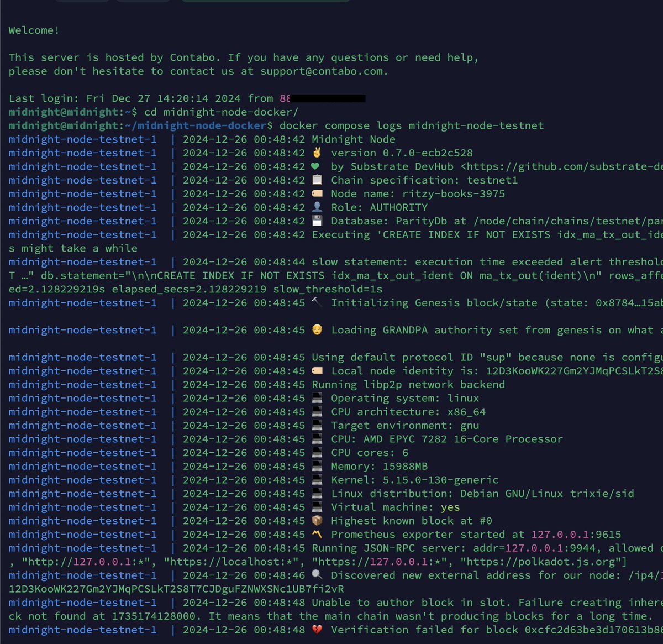Screen dimensions: 663x644
Task: Click the label emoji before Local node identity
Action: [317, 371]
